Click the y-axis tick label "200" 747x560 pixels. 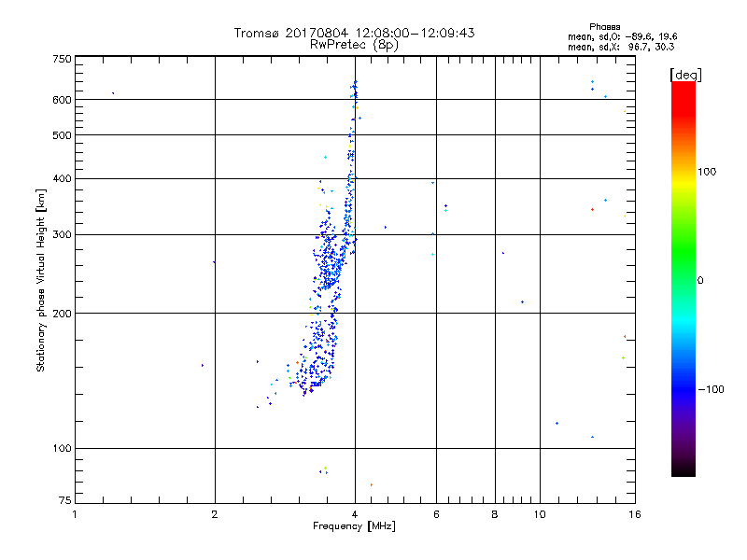click(62, 314)
